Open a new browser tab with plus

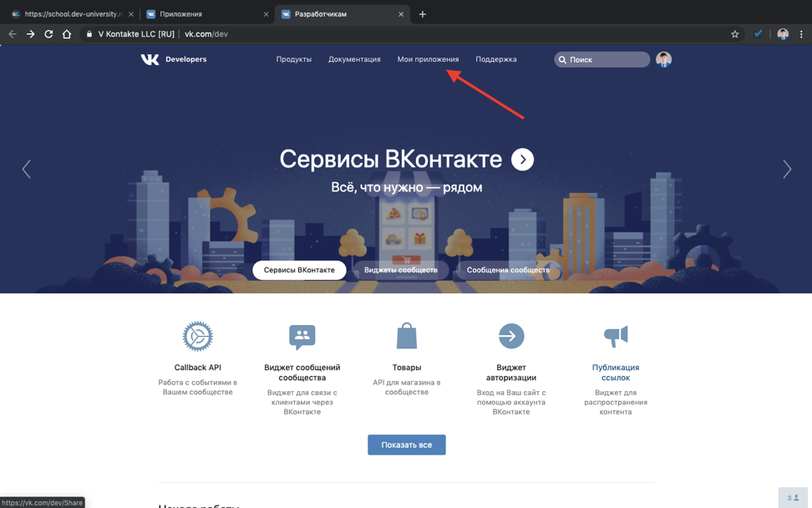(x=423, y=14)
